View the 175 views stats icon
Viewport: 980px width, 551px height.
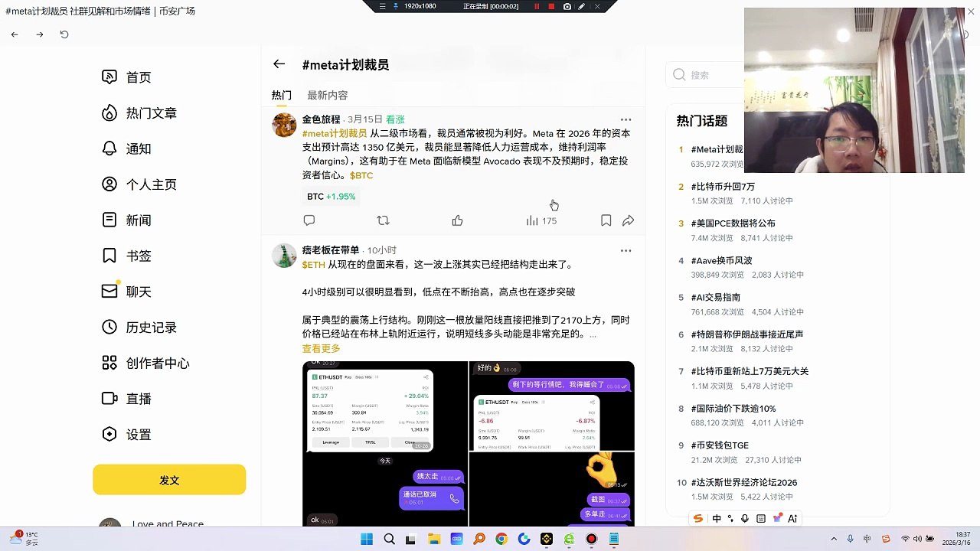coord(532,220)
